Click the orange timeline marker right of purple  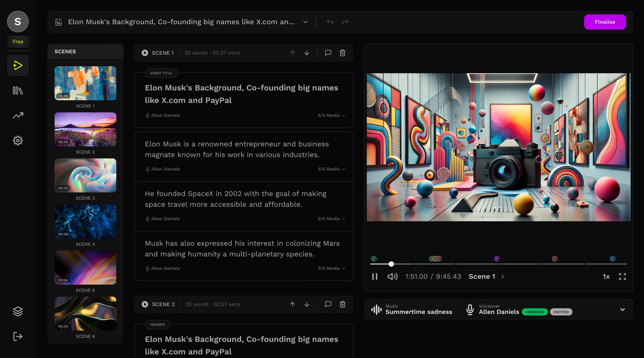click(x=555, y=259)
